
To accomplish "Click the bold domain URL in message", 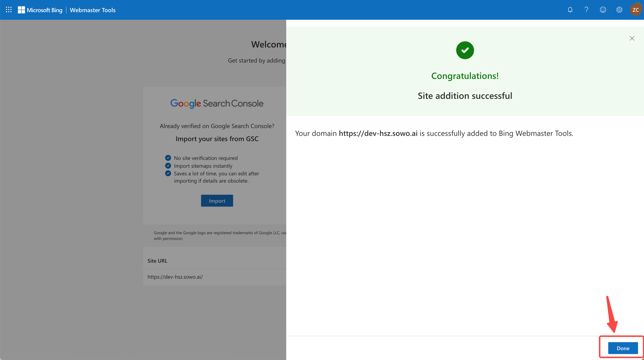I will tap(378, 133).
